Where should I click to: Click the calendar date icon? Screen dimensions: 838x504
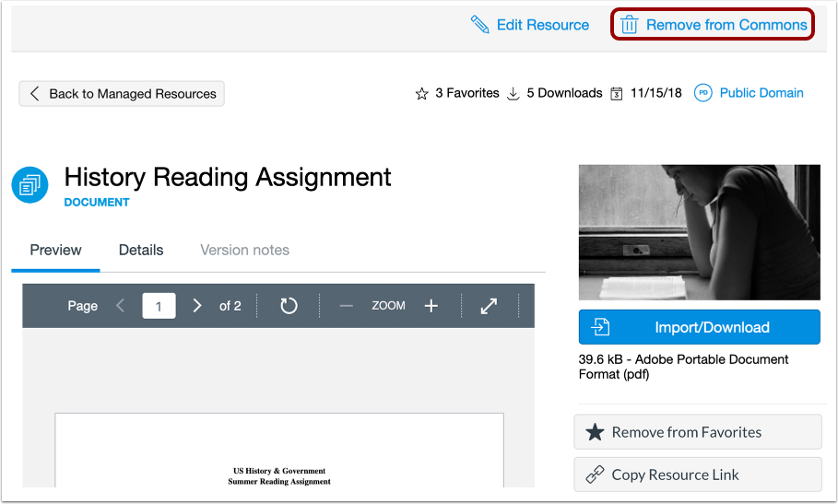pos(616,94)
